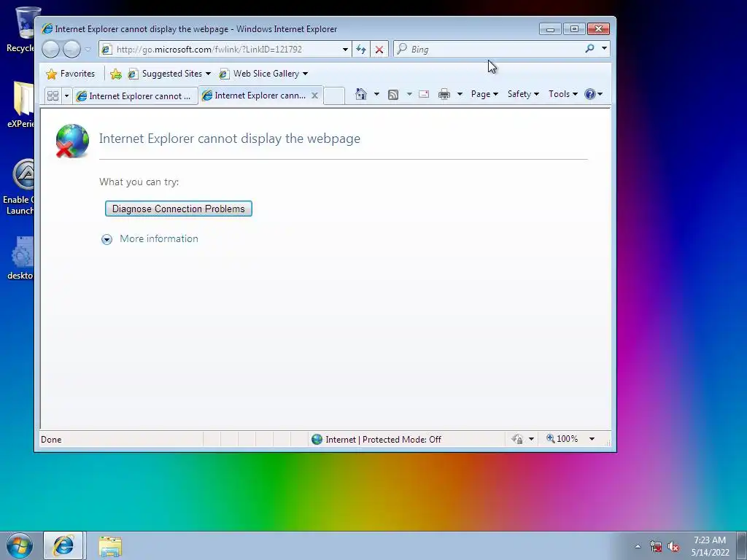Open the 100% zoom level control
Screen dimensions: 747x560
point(562,439)
